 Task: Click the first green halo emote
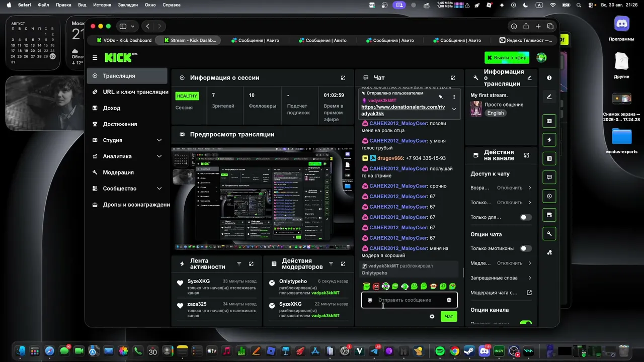pyautogui.click(x=366, y=286)
